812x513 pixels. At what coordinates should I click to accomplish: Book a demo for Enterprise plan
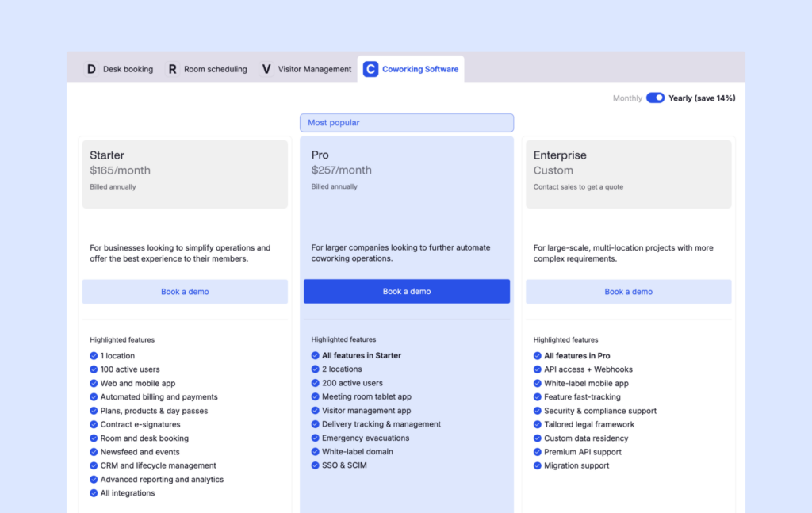click(x=629, y=292)
